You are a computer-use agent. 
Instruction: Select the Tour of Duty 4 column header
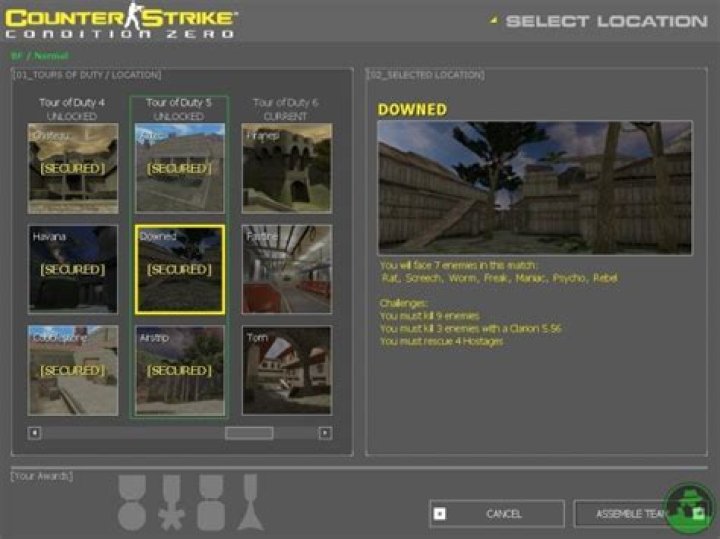coord(73,108)
